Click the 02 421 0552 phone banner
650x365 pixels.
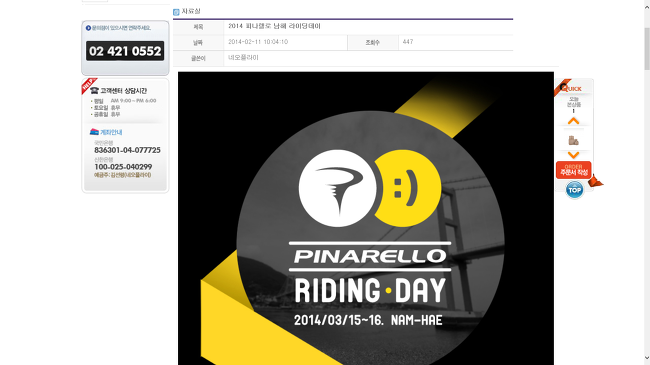[x=125, y=51]
